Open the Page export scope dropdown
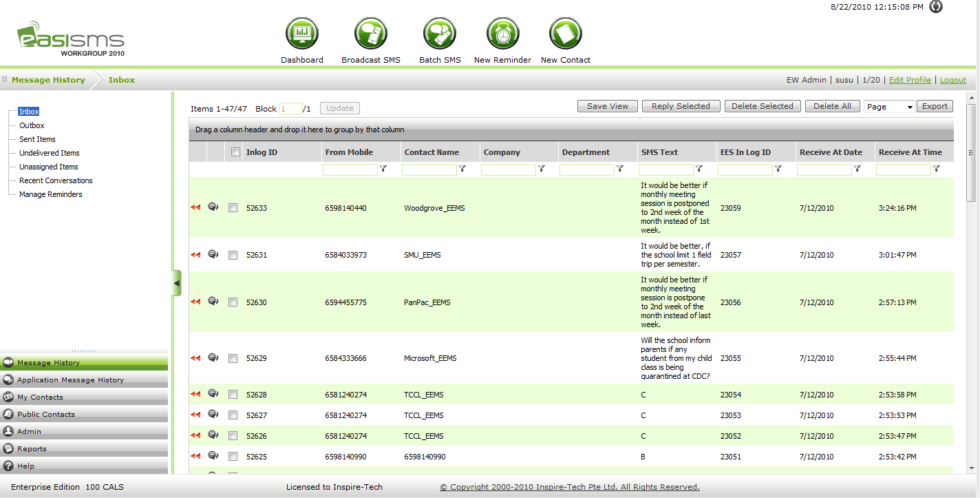The image size is (980, 498). click(889, 107)
